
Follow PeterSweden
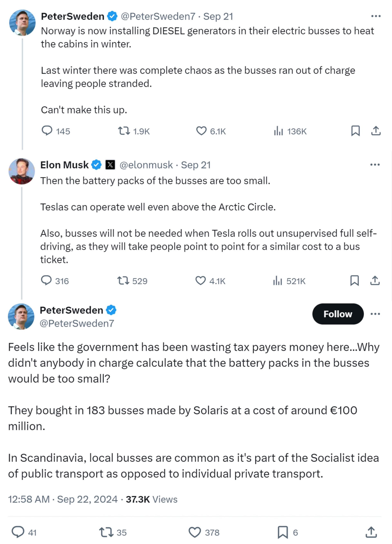click(x=338, y=314)
